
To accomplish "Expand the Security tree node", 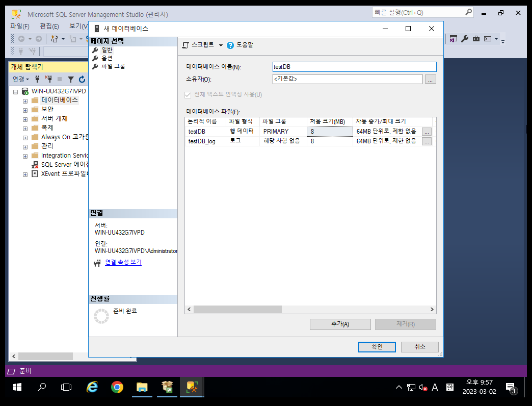I will [x=25, y=110].
